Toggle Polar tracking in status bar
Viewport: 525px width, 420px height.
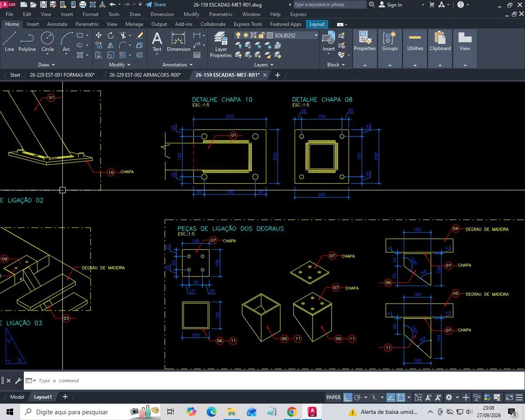(357, 397)
